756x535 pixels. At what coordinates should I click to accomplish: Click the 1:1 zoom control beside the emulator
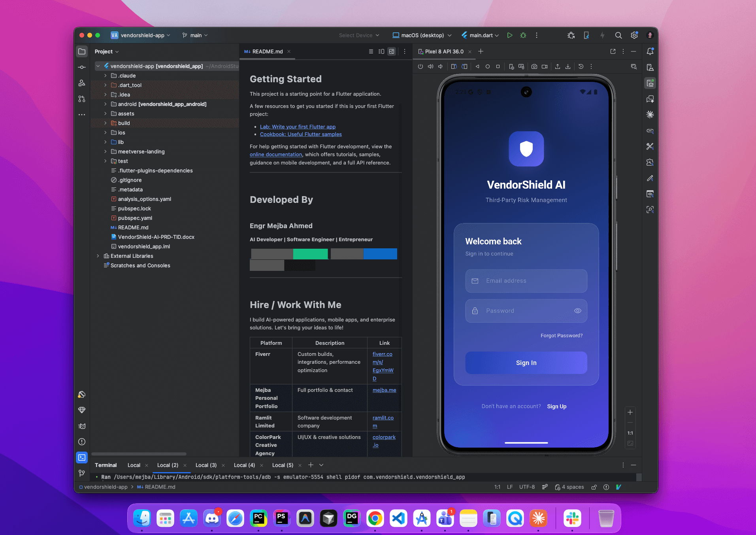(630, 433)
